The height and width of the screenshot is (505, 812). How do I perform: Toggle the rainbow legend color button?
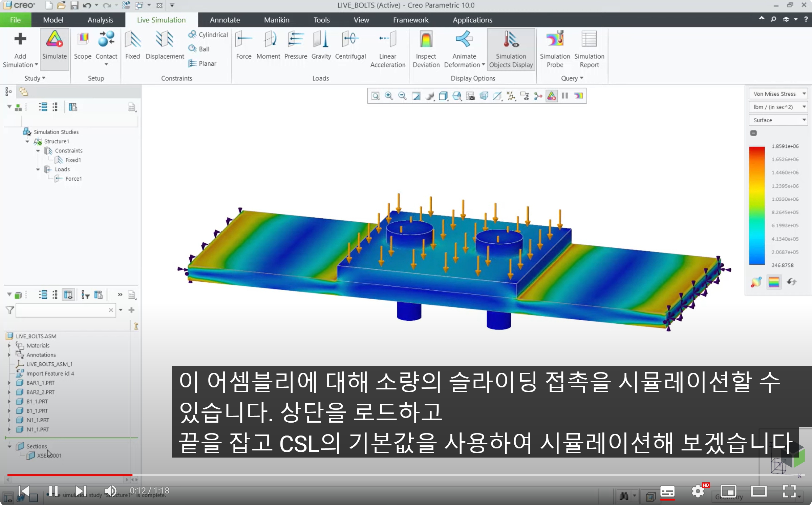click(x=774, y=282)
